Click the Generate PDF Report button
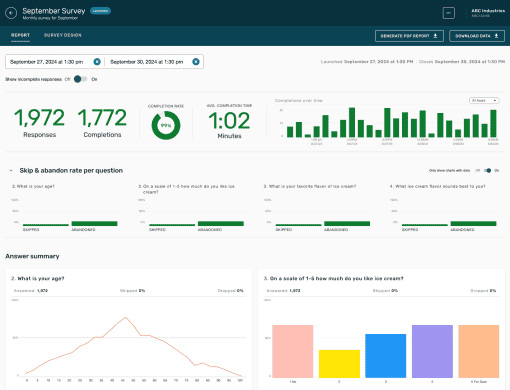Viewport: 510px width, 390px height. (x=409, y=36)
